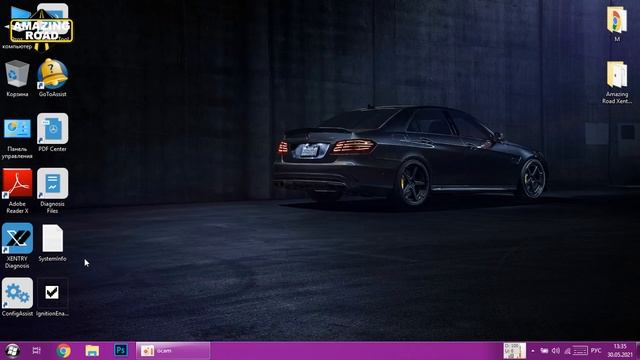The width and height of the screenshot is (640, 360).
Task: Open the Amazing Road Xent... folder
Action: [x=617, y=82]
